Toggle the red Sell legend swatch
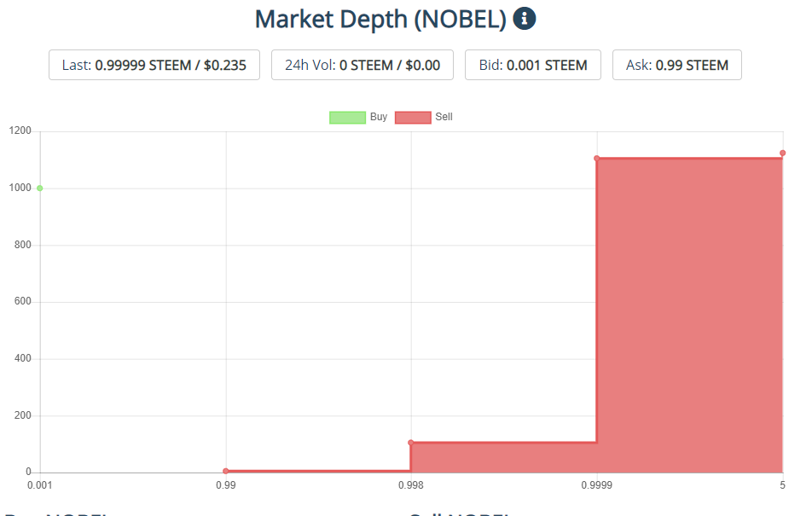 (x=413, y=117)
